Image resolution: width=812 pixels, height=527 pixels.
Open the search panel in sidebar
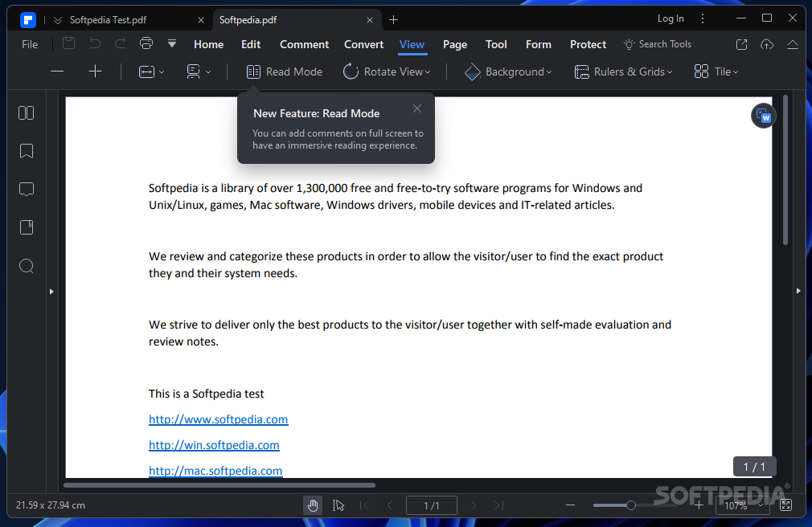coord(27,266)
